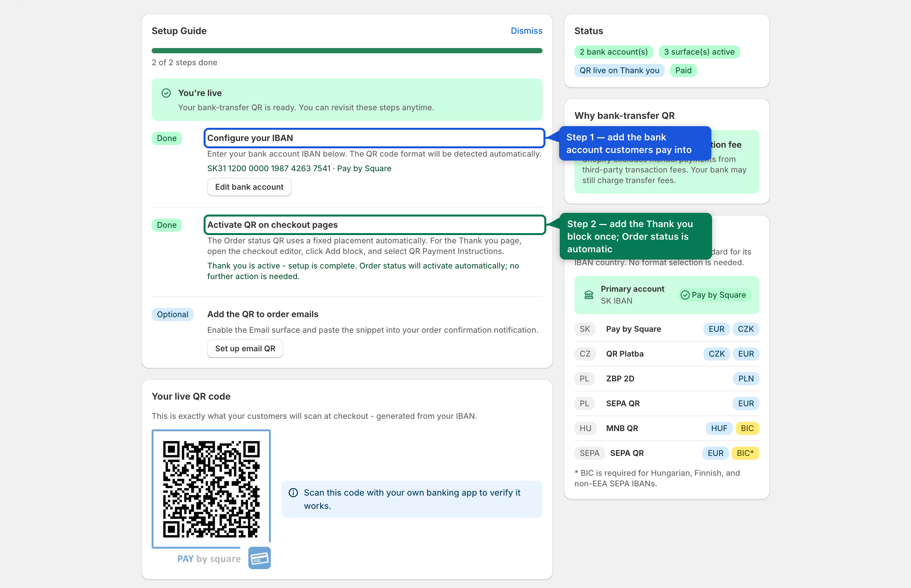The image size is (911, 588).
Task: Click the PLN currency tag on ZBP 2D
Action: pos(746,379)
